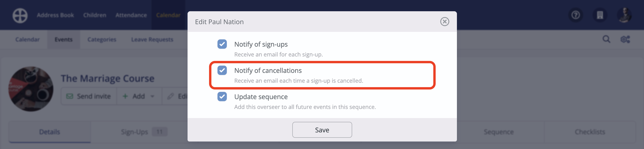Image resolution: width=644 pixels, height=149 pixels.
Task: Open the Sequence tab
Action: point(499,132)
